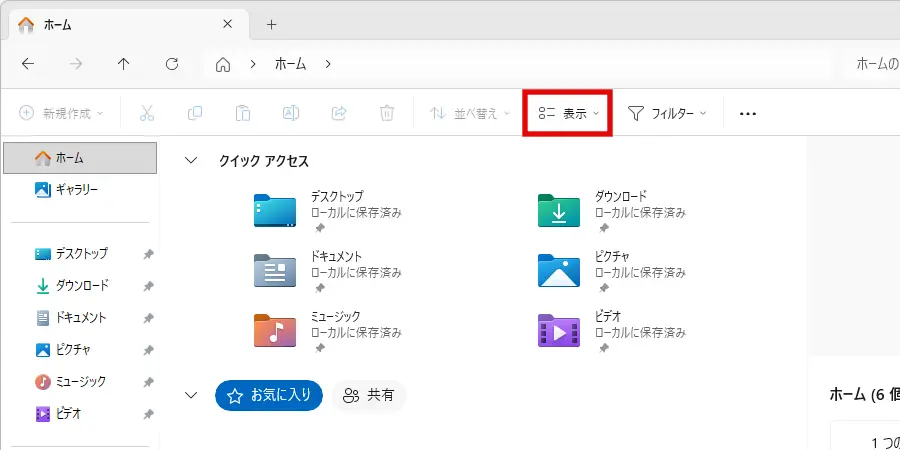
Task: Click pin icon next to sidebar ピクチャ
Action: 148,350
